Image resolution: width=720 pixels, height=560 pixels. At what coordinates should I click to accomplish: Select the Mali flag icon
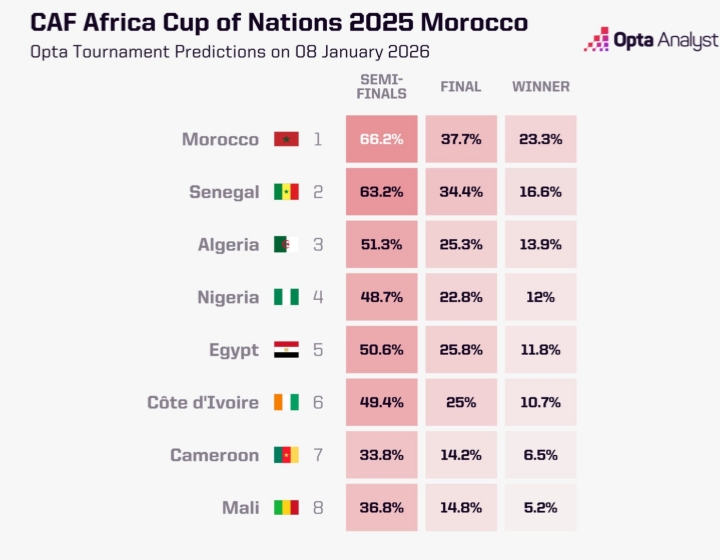pos(286,508)
